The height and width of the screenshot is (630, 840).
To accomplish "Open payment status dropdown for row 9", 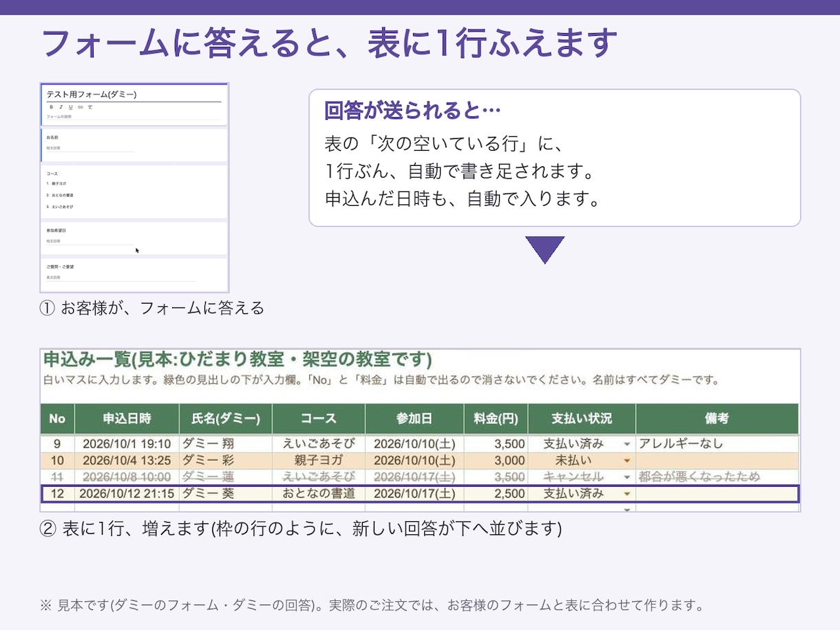I will pos(627,444).
